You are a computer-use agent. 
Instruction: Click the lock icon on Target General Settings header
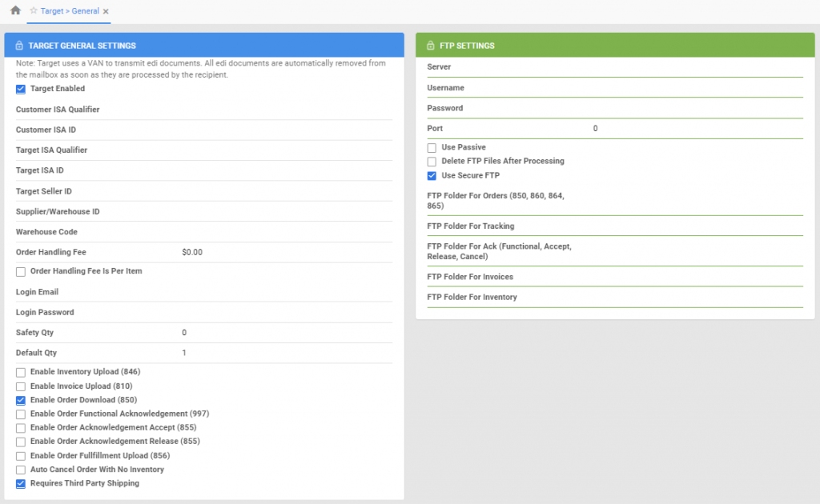18,44
